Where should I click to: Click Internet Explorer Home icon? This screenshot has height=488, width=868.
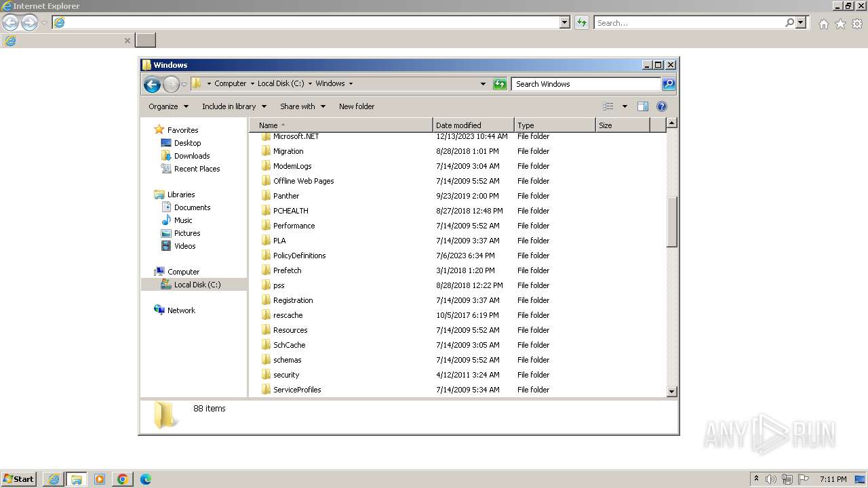click(x=823, y=24)
